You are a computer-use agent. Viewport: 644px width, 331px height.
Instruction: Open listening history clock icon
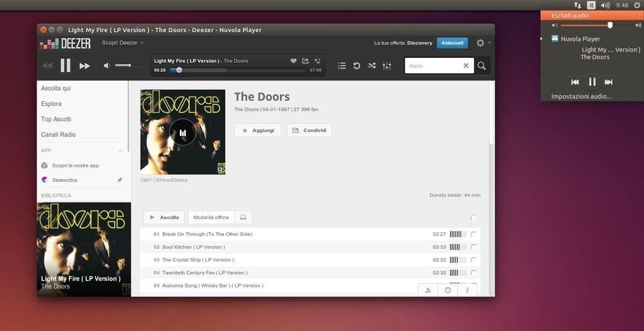(x=448, y=290)
